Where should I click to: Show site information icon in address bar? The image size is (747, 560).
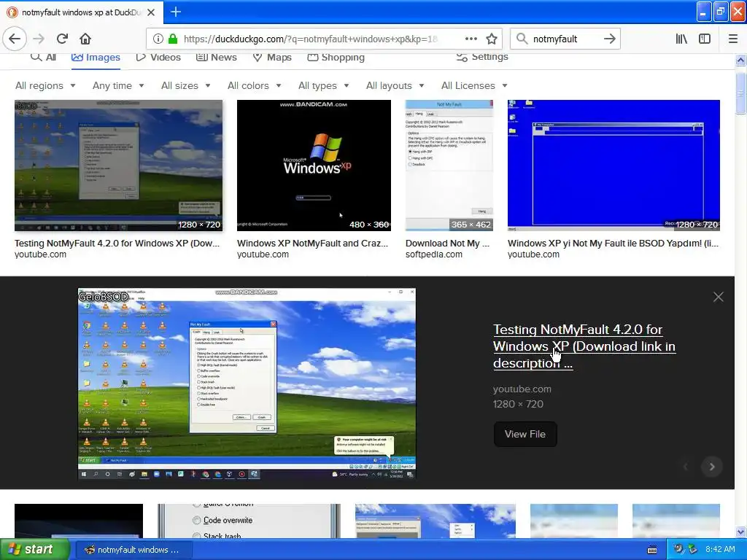click(158, 39)
